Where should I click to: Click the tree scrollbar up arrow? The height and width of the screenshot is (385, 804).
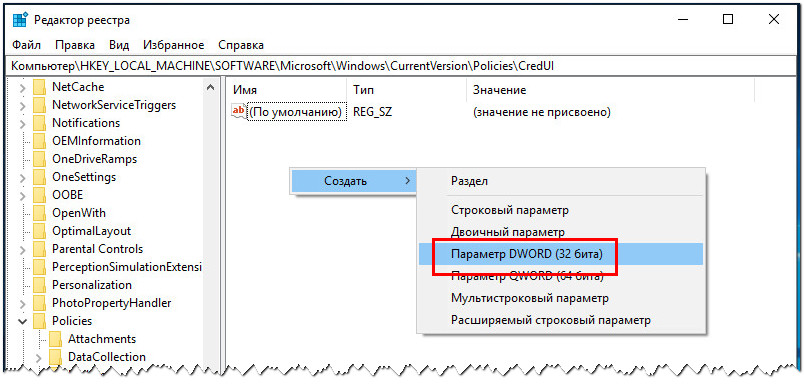[210, 88]
